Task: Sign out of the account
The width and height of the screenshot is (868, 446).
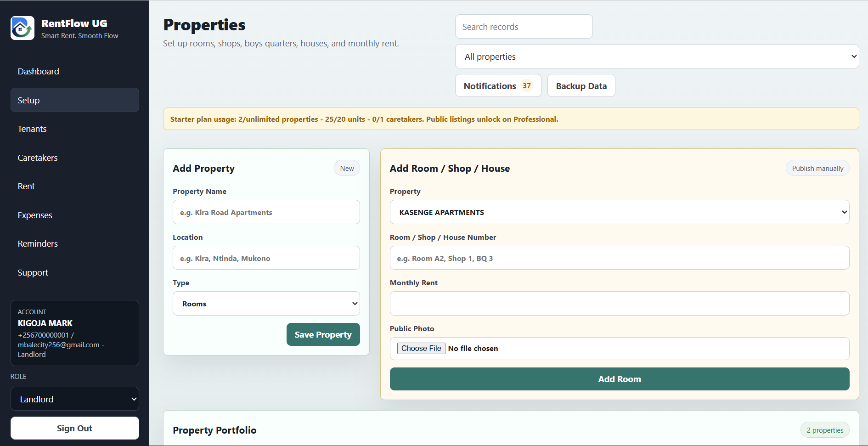Action: [75, 428]
